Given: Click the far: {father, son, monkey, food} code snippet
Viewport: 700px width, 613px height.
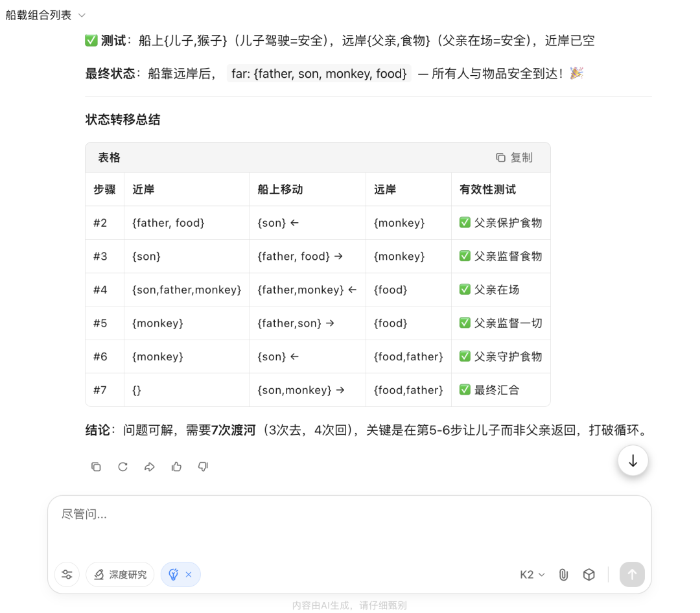Looking at the screenshot, I should coord(318,73).
